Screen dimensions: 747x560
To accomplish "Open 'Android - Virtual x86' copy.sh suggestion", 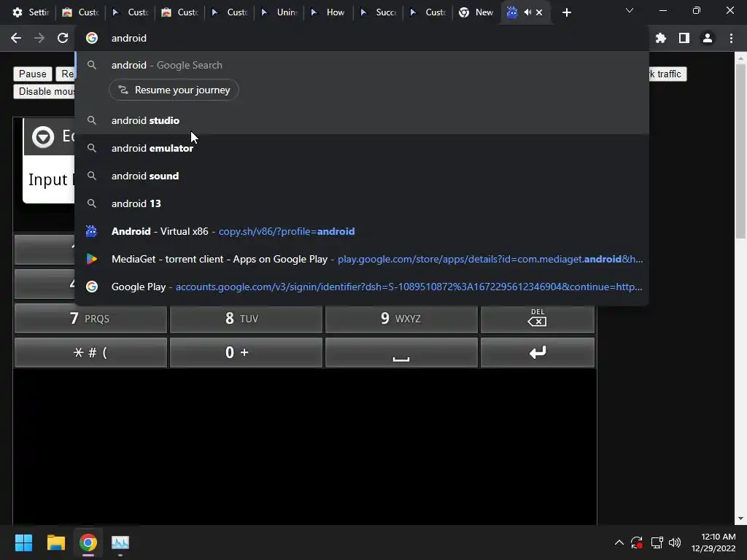I will (x=362, y=231).
